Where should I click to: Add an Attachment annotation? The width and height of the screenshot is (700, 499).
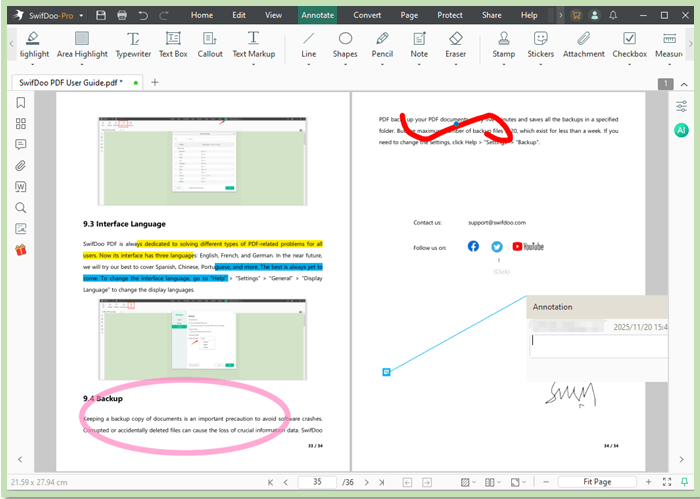click(583, 45)
